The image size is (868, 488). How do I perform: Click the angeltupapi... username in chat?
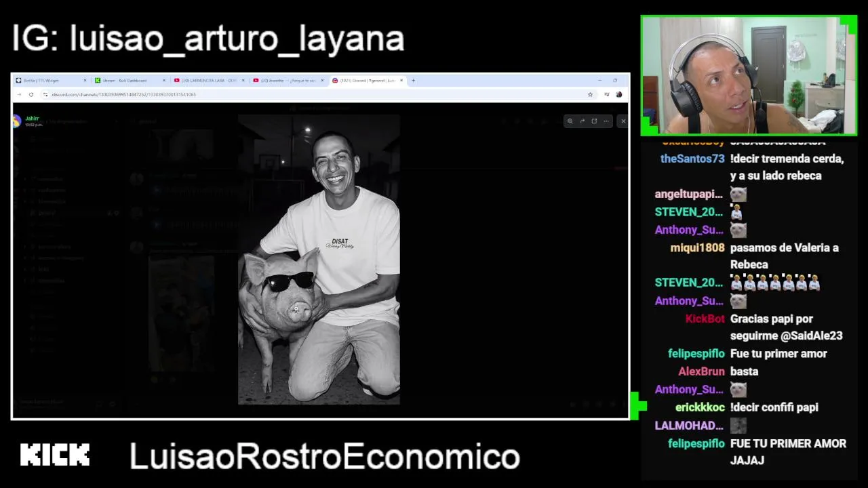pos(688,194)
